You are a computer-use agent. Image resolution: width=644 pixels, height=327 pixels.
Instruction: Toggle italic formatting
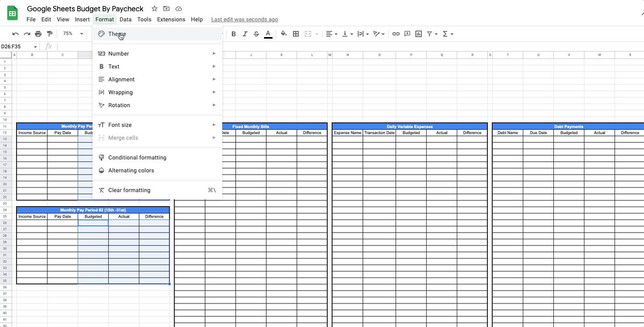point(245,34)
